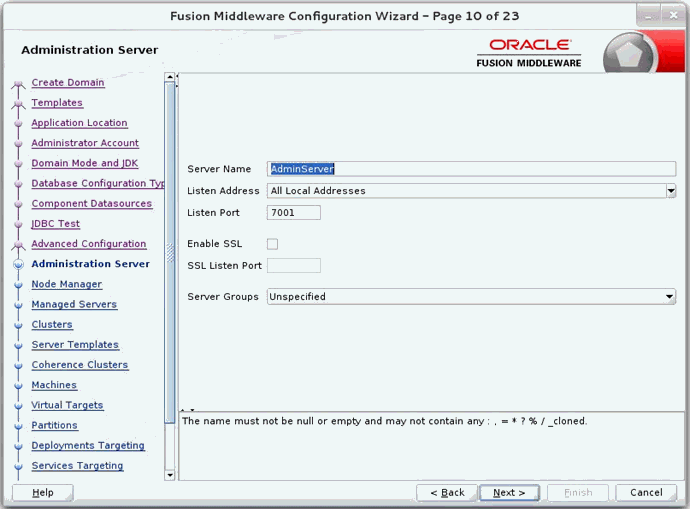
Task: Click the Server Templates step marker icon
Action: tap(18, 345)
